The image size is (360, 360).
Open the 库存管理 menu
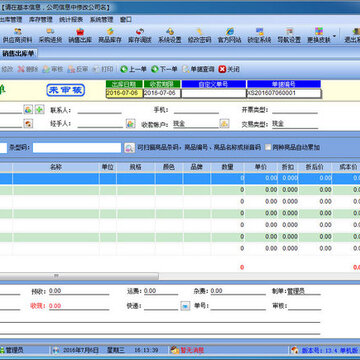(41, 19)
